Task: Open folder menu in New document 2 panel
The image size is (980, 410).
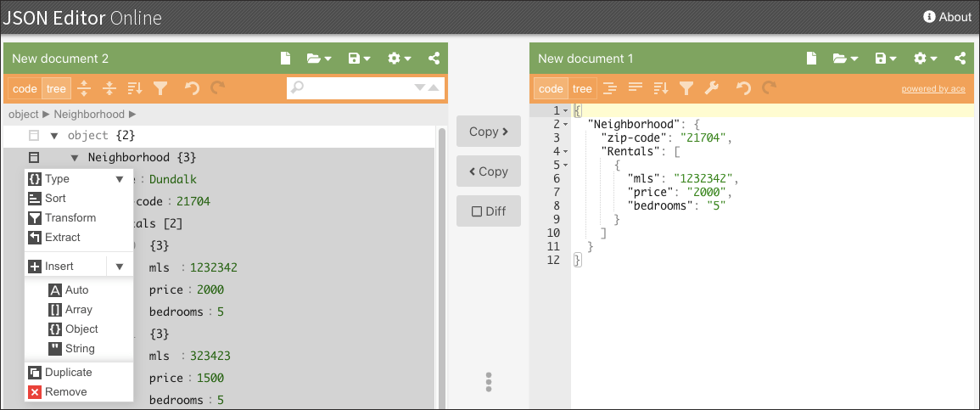Action: [319, 58]
